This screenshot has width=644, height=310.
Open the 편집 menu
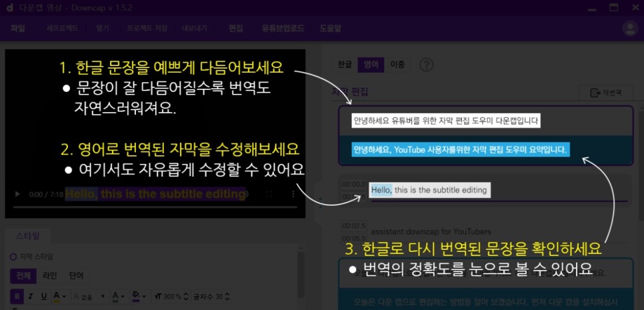tap(236, 28)
